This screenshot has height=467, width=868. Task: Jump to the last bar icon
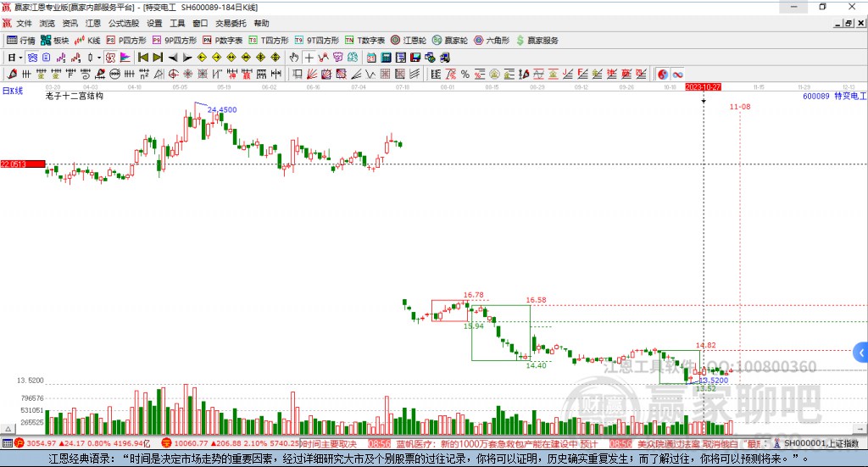(x=158, y=58)
